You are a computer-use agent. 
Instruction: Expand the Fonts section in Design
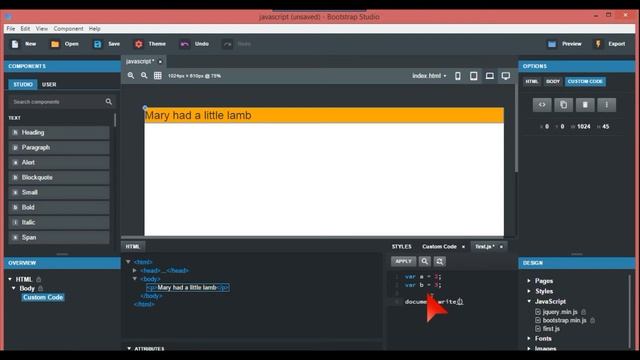[529, 338]
